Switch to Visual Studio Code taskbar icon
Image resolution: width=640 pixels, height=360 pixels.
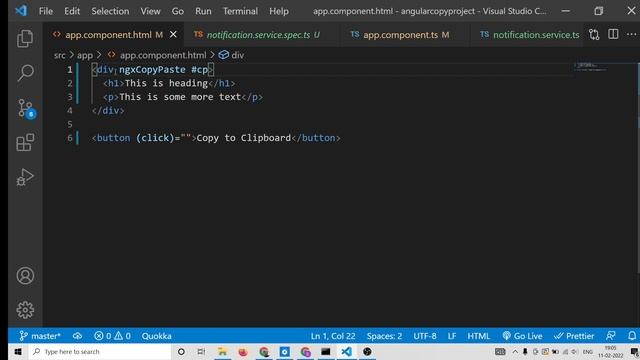pos(347,351)
